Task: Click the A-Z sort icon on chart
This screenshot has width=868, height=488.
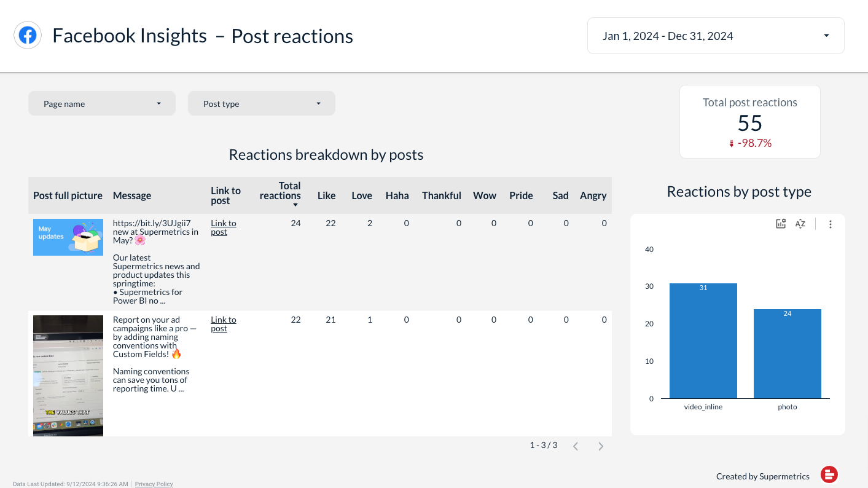Action: pos(800,224)
